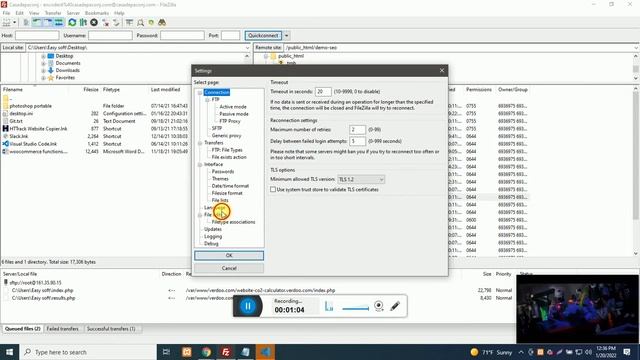Click the Task View taskbar icon
640x360 pixels.
pyautogui.click(x=166, y=352)
